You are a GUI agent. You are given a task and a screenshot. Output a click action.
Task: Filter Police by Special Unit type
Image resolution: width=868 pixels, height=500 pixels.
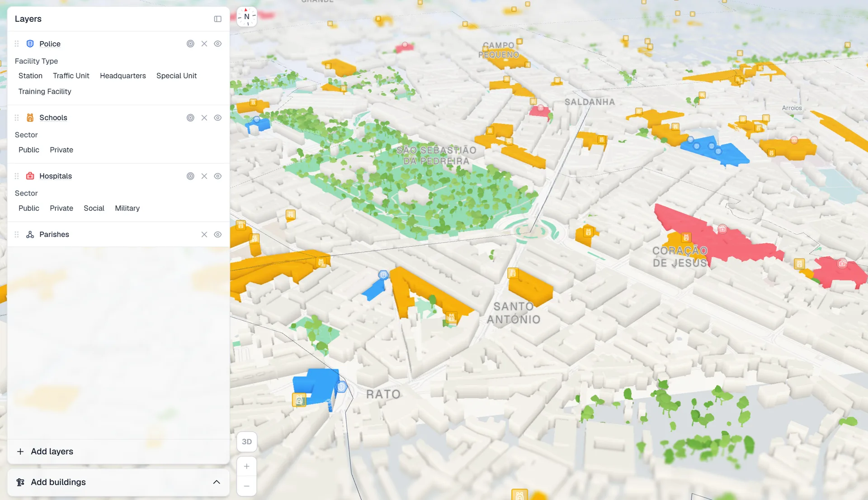pos(176,76)
